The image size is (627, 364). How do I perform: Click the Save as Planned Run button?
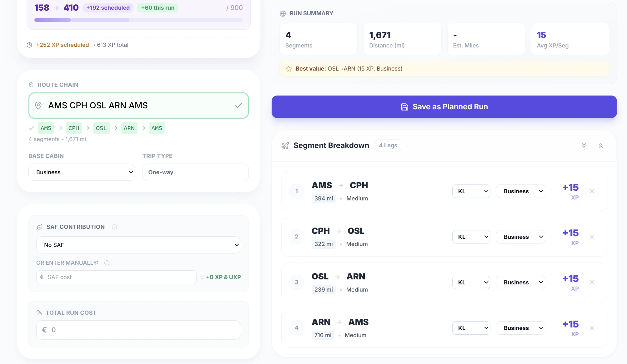pos(444,106)
